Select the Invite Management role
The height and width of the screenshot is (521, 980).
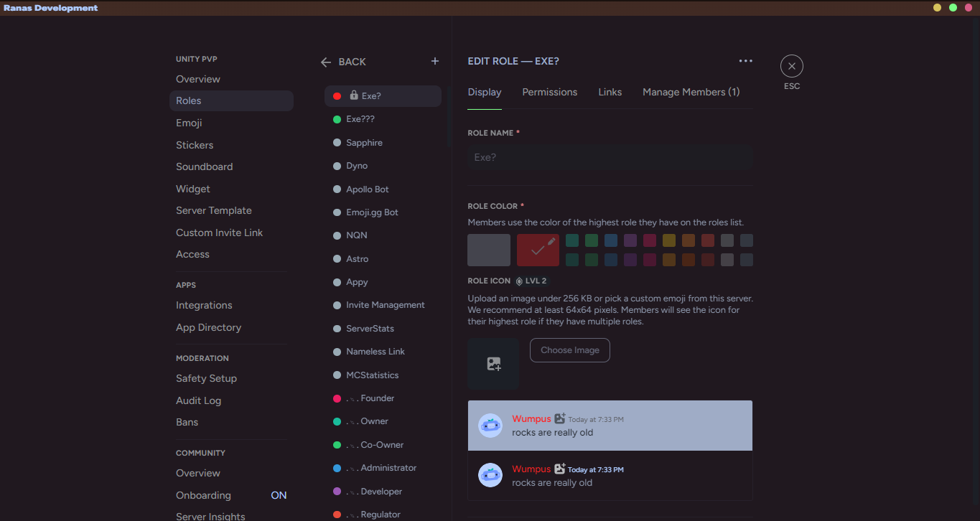[x=383, y=305]
